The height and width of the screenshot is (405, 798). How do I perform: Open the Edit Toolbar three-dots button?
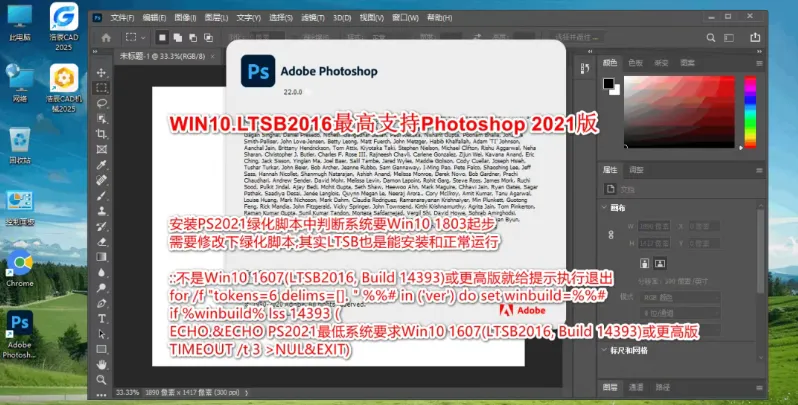101,394
